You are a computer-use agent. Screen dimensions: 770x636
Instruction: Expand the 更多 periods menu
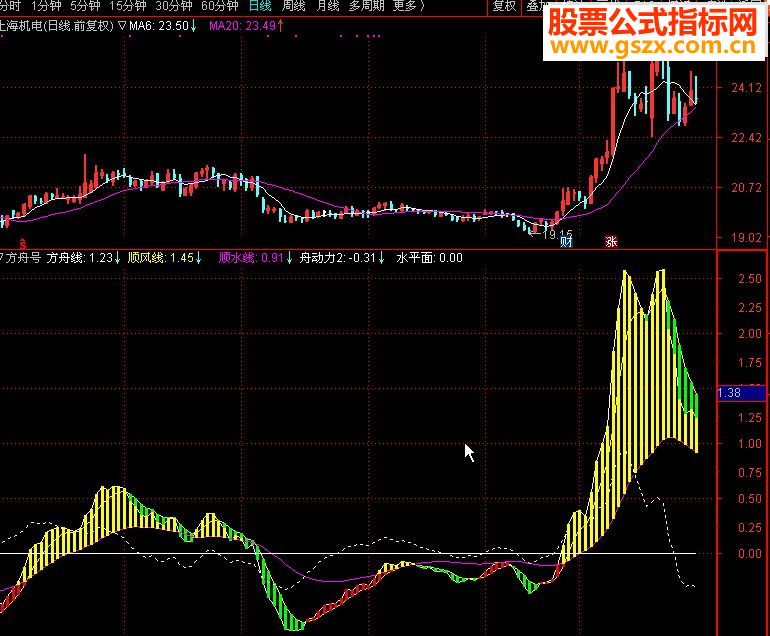tap(409, 6)
